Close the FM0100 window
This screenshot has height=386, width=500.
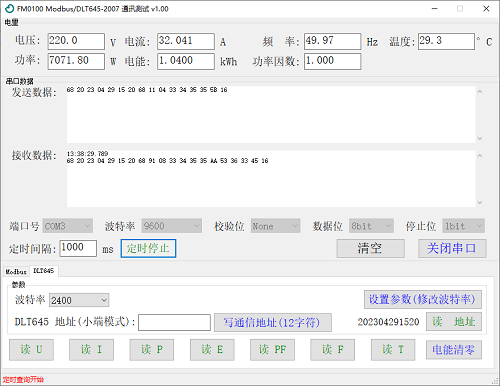[486, 9]
